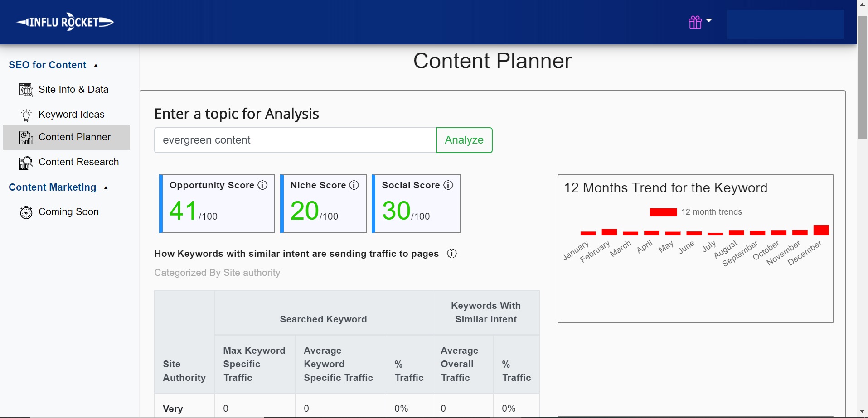
Task: Select Content Planner in the sidebar
Action: coord(74,137)
